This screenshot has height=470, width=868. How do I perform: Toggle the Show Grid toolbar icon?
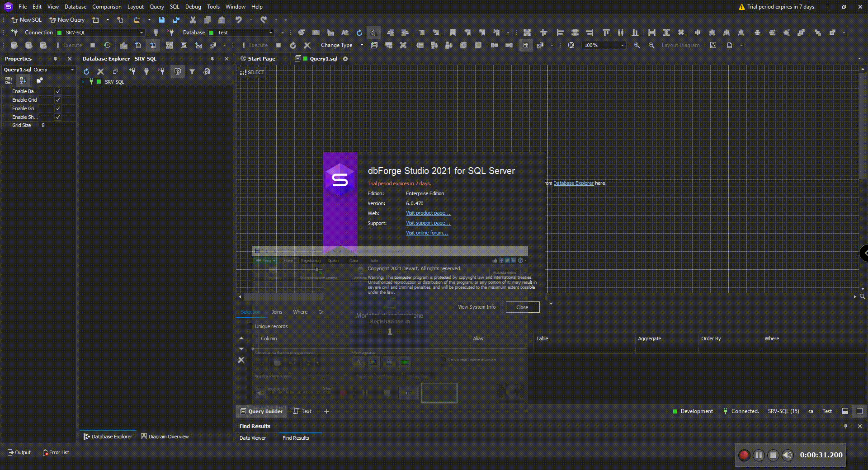click(525, 45)
